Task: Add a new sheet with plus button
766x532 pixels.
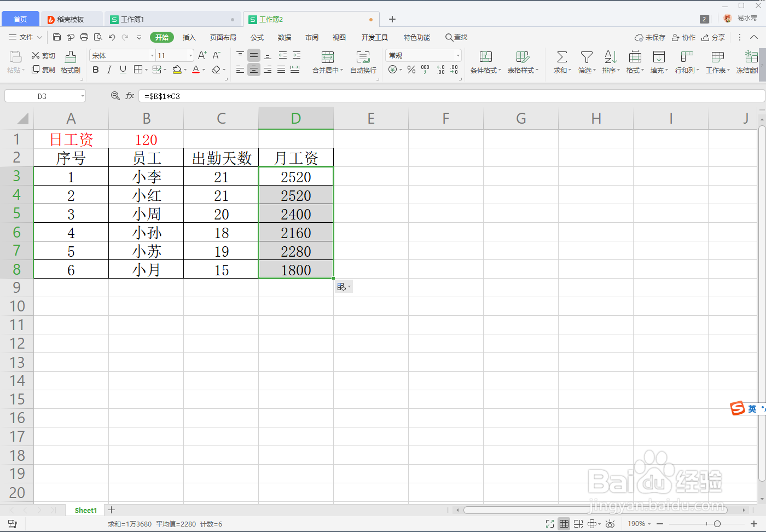Action: pyautogui.click(x=112, y=510)
